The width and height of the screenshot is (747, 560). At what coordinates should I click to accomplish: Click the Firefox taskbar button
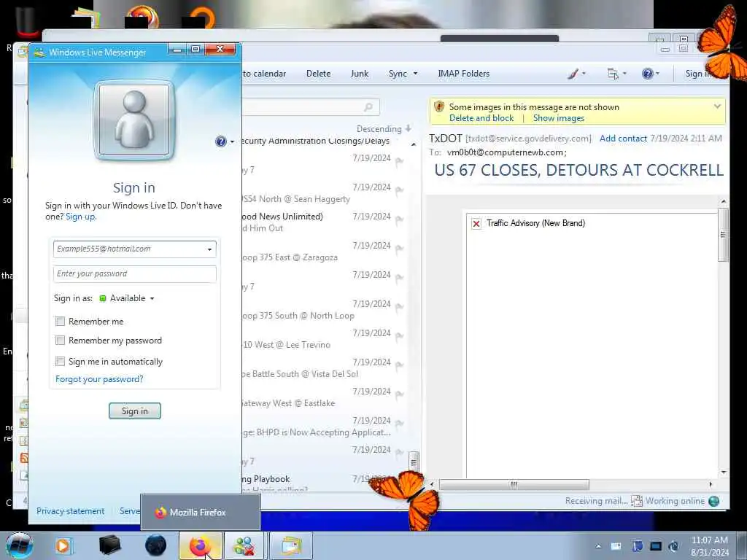pos(201,545)
